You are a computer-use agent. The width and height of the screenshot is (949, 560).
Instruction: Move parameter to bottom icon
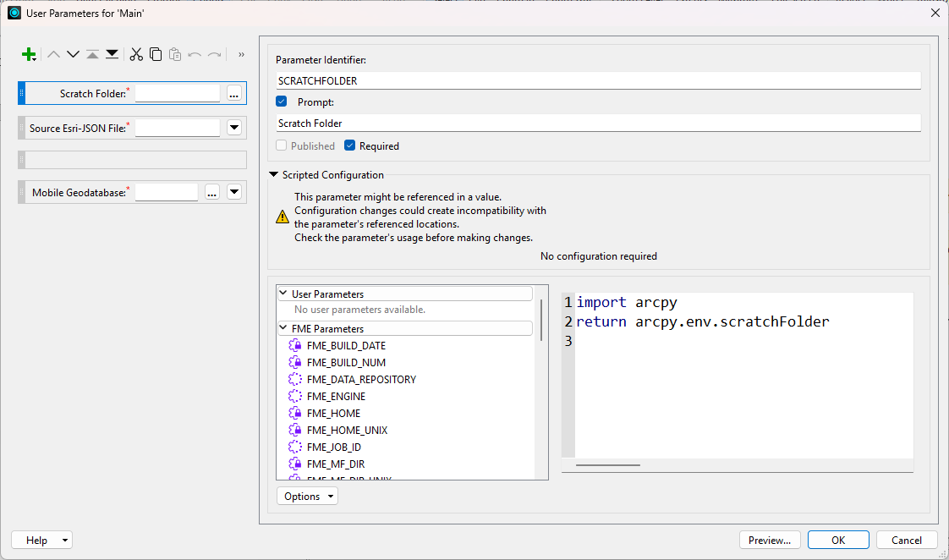(x=112, y=54)
